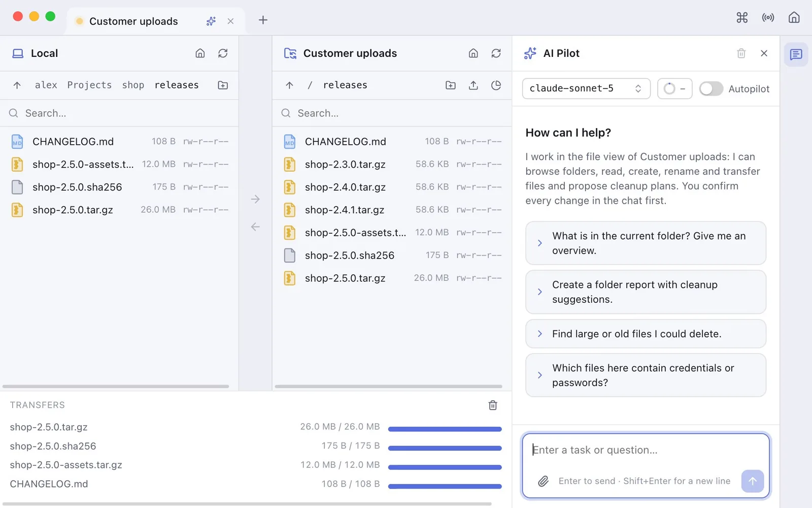812x508 pixels.
Task: Open the home icon in title bar
Action: pos(794,18)
